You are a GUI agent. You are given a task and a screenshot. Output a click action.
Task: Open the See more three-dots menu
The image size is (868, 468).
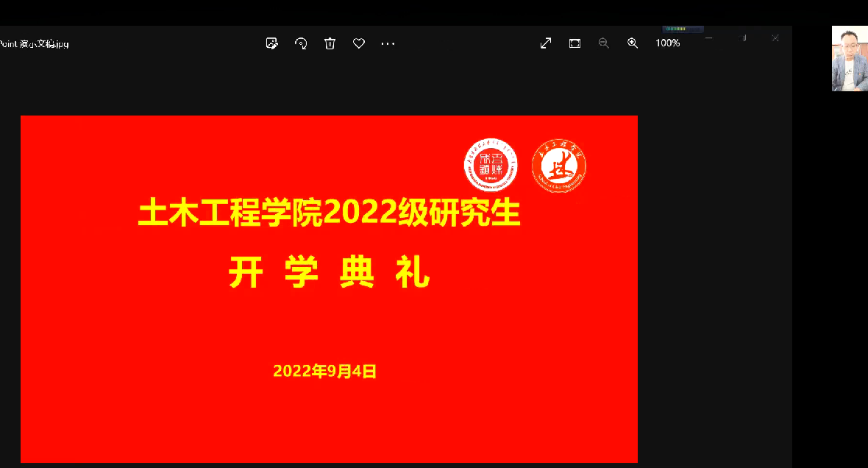pos(388,43)
